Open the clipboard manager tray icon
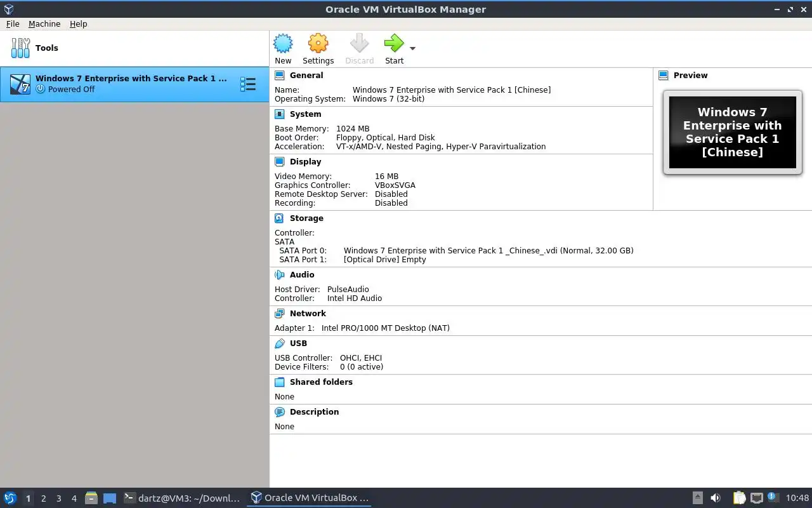Viewport: 812px width, 508px height. (x=740, y=498)
